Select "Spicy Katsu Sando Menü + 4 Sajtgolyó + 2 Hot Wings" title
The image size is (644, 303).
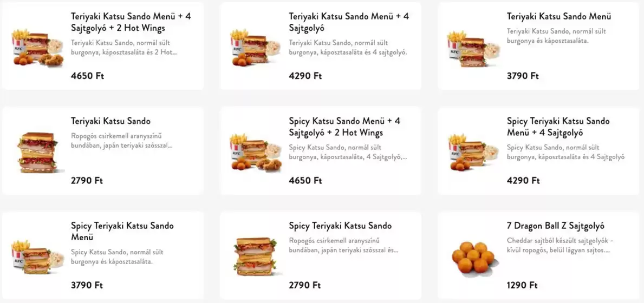tap(344, 127)
